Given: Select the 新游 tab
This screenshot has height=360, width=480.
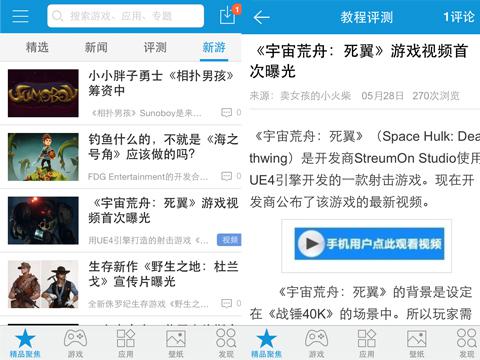Looking at the screenshot, I should [214, 47].
